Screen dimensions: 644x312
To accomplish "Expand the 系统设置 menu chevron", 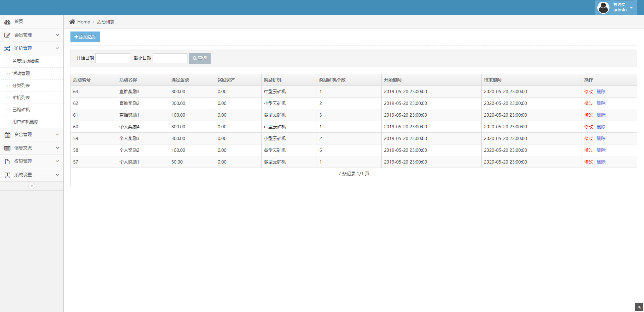I will click(57, 175).
